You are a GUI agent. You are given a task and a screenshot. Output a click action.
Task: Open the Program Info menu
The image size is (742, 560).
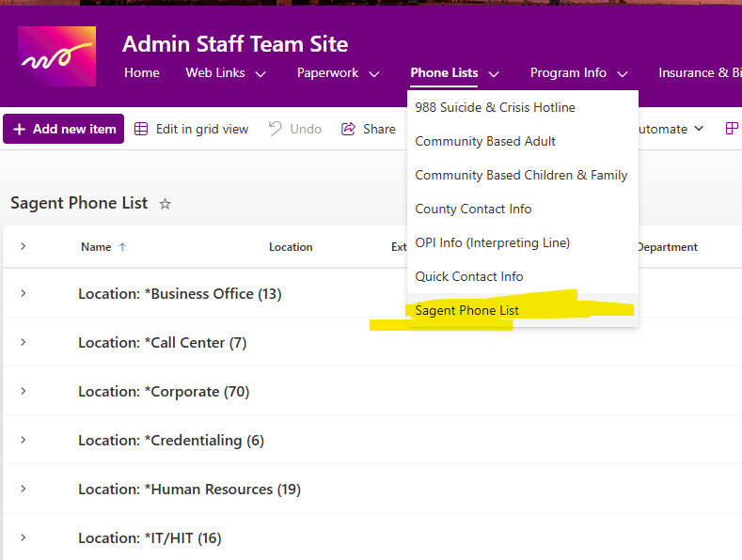[579, 73]
